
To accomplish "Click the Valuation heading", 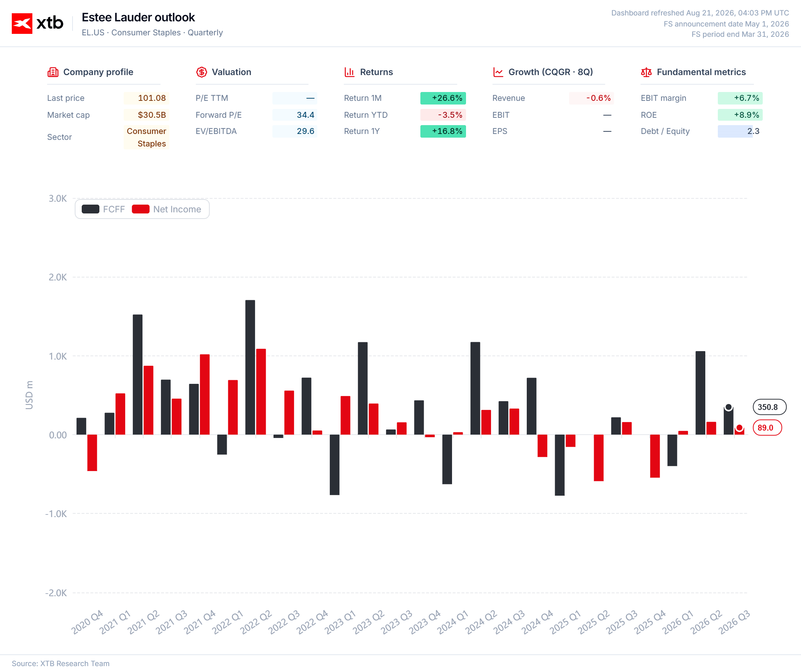I will pyautogui.click(x=232, y=72).
